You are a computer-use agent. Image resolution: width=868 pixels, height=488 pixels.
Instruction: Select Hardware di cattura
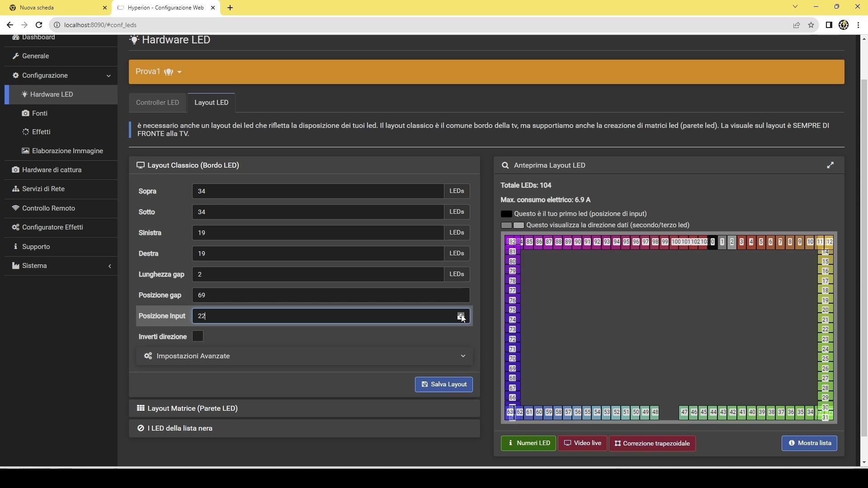tap(51, 170)
